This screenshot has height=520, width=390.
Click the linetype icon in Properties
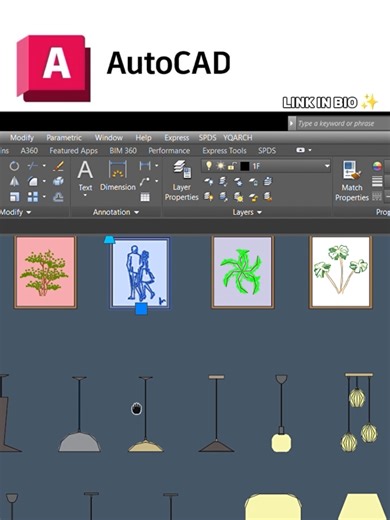[377, 197]
